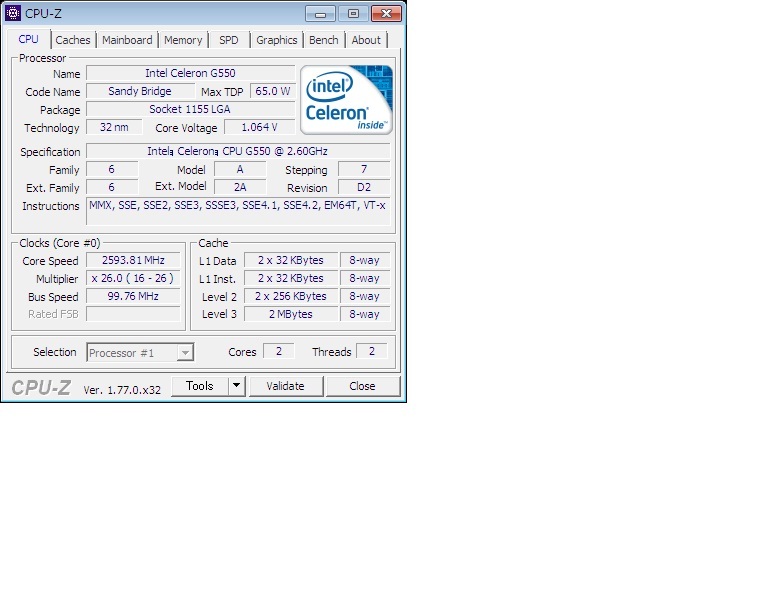Screen dimensions: 768x614
Task: Switch to the CPU tab
Action: [28, 39]
